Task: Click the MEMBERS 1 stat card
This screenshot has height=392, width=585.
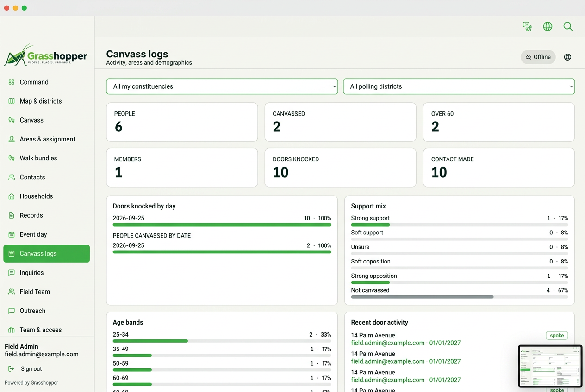Action: click(182, 167)
